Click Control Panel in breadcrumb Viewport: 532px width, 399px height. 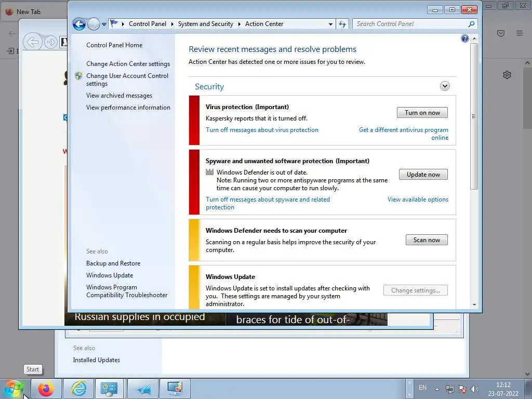coord(147,24)
